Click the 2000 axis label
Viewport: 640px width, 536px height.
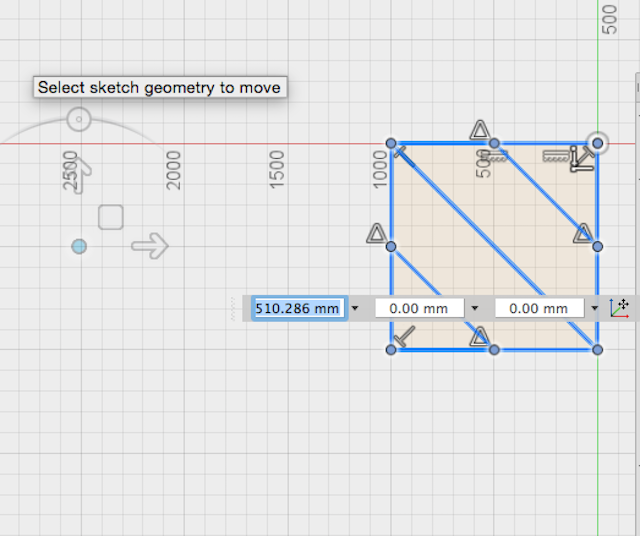pos(173,170)
